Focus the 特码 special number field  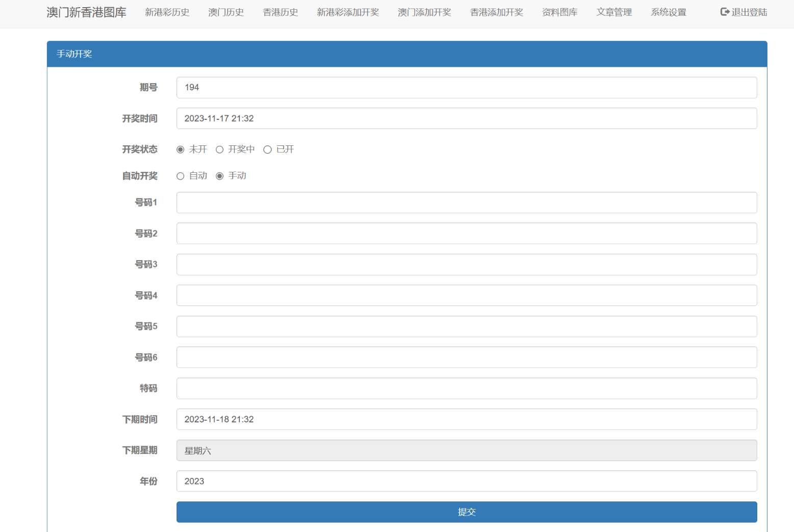[466, 388]
